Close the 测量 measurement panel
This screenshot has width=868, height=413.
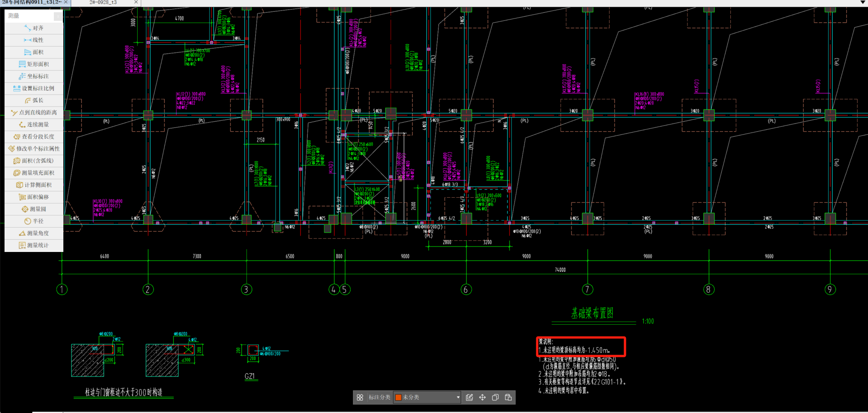58,16
